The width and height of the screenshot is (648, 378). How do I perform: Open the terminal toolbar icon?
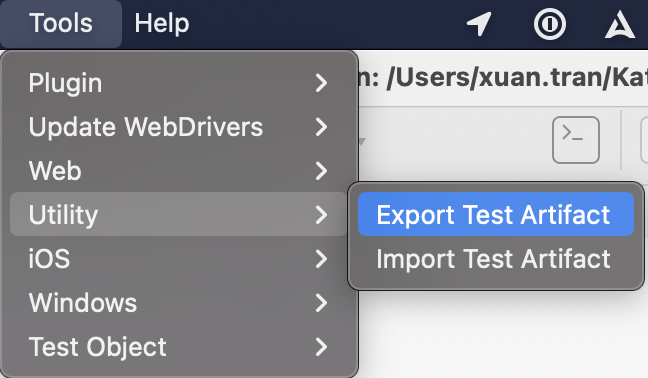(x=576, y=140)
